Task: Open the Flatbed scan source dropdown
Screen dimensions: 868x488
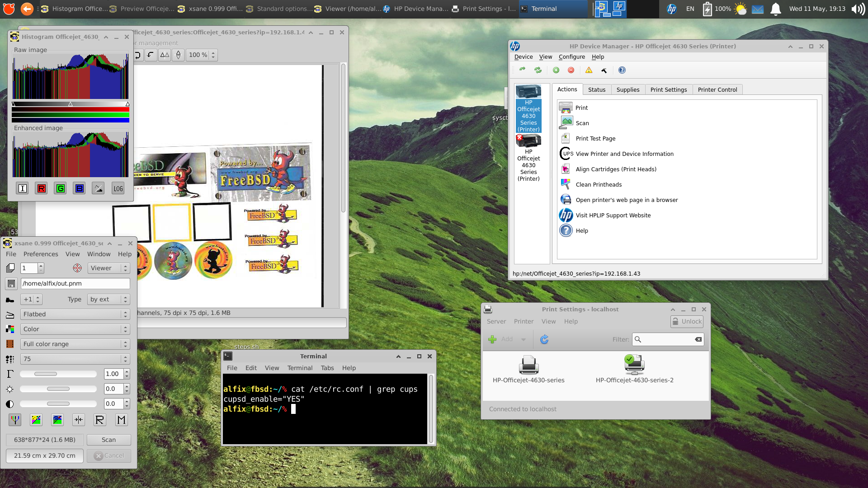Action: (75, 314)
